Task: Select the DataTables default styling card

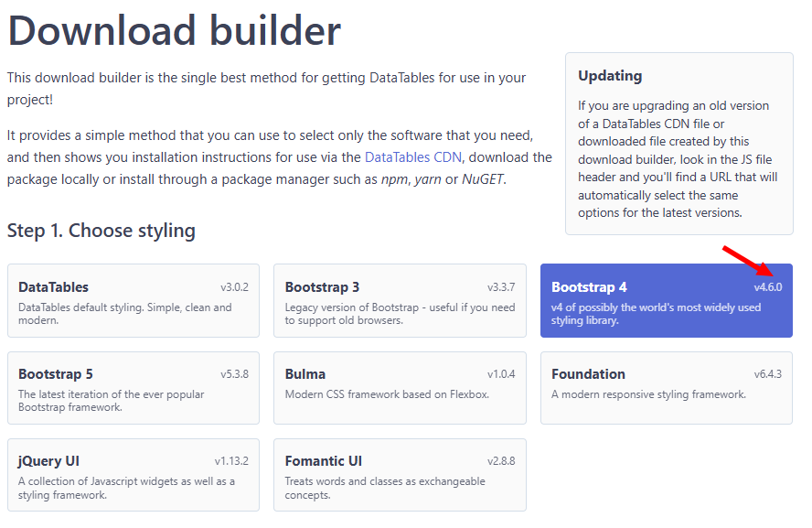Action: click(x=134, y=300)
